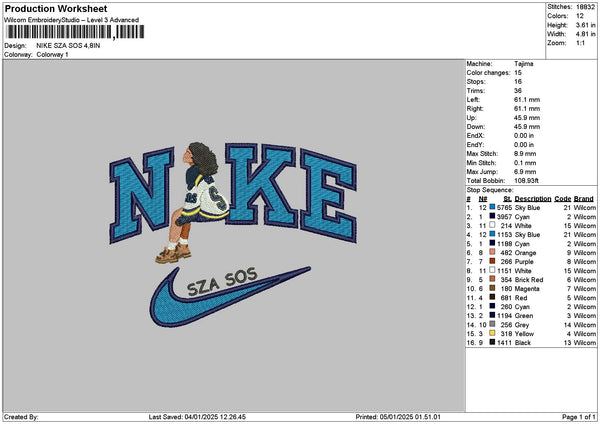
Task: Click the Black swatch in stop row 16
Action: (x=492, y=342)
